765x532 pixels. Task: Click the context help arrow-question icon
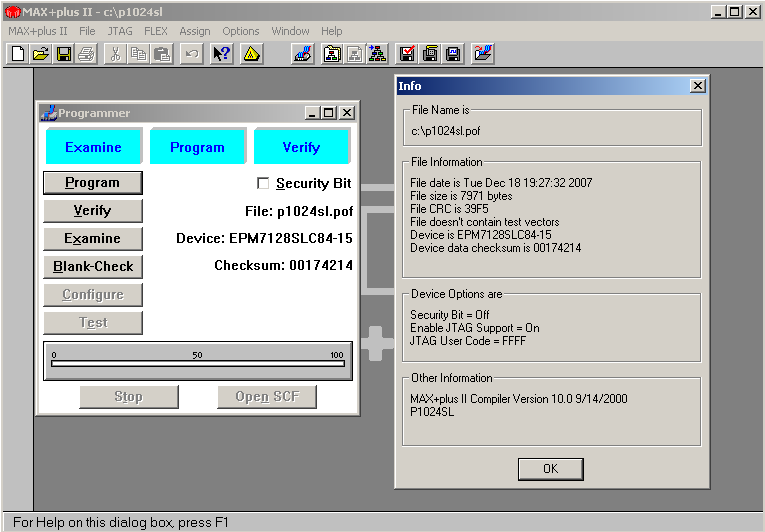222,54
